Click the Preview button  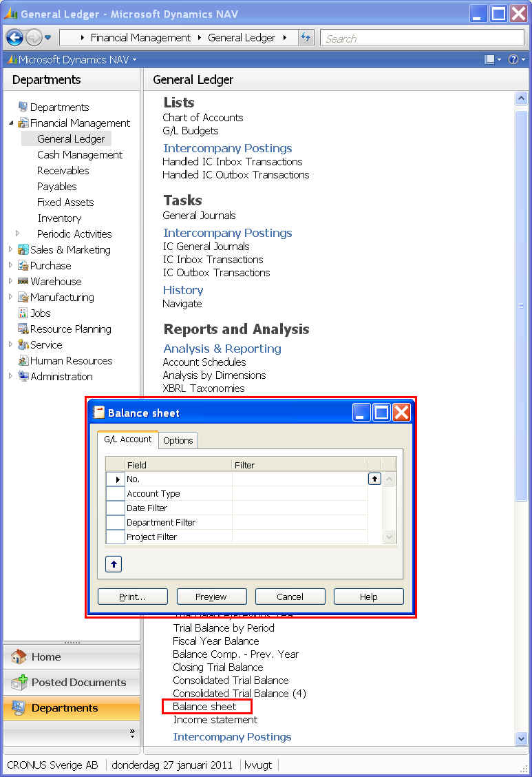pos(211,597)
